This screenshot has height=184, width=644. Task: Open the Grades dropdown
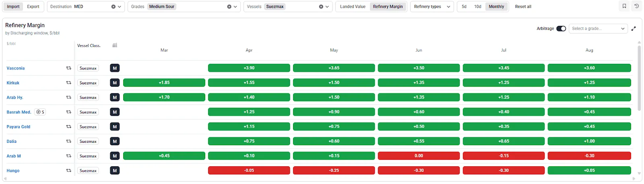[x=235, y=6]
